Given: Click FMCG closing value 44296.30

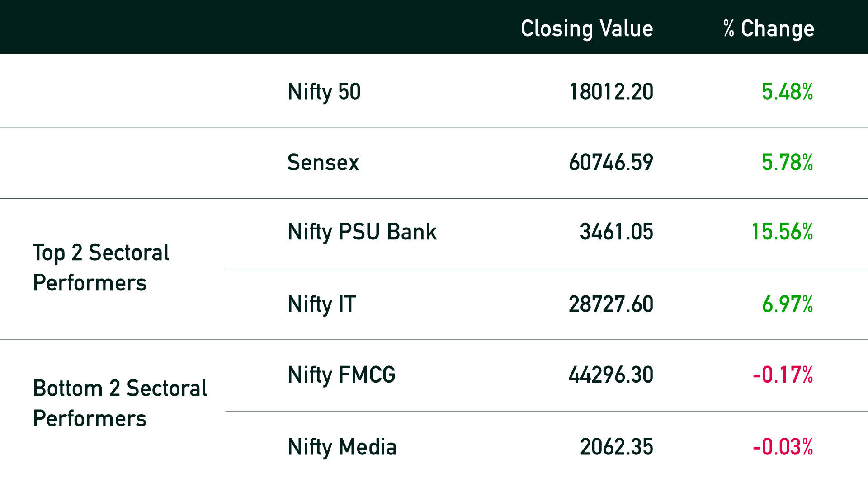Looking at the screenshot, I should point(611,375).
